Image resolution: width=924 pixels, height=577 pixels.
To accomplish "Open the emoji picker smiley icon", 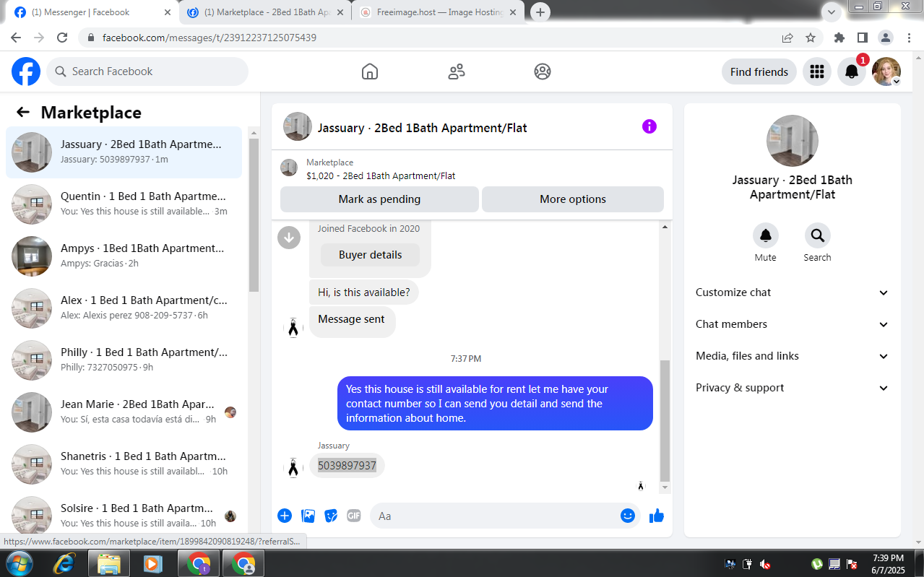I will 628,516.
